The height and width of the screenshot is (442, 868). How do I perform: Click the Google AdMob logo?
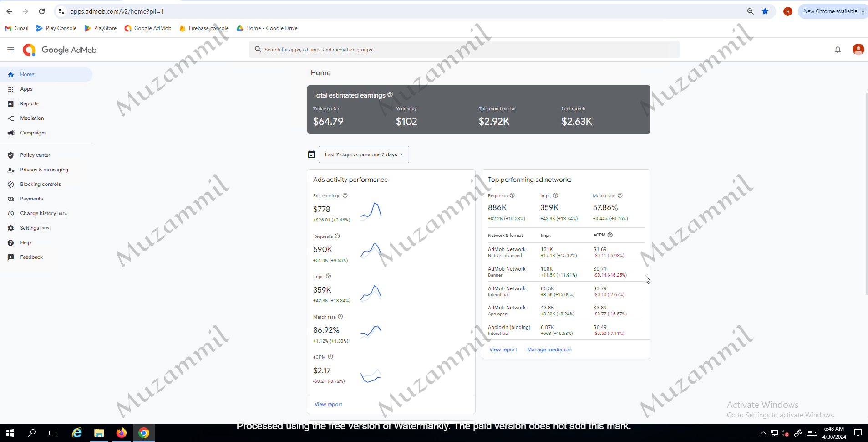click(60, 50)
